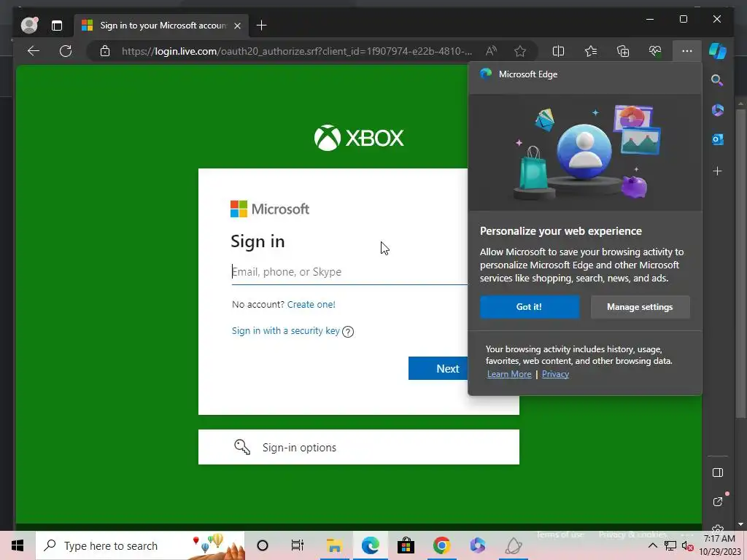The height and width of the screenshot is (560, 747).
Task: Click the Type here to search box
Action: [140, 545]
